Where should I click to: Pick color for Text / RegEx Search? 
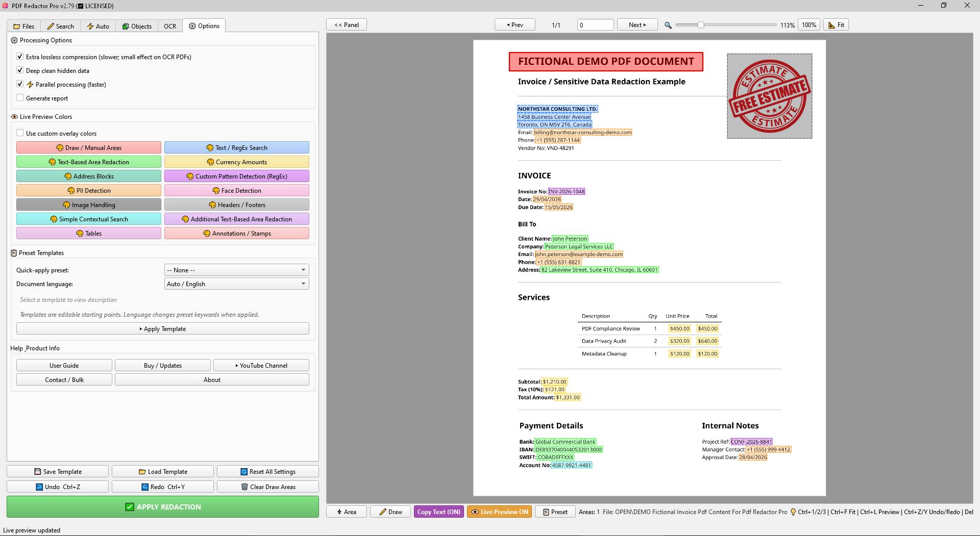[x=237, y=148]
